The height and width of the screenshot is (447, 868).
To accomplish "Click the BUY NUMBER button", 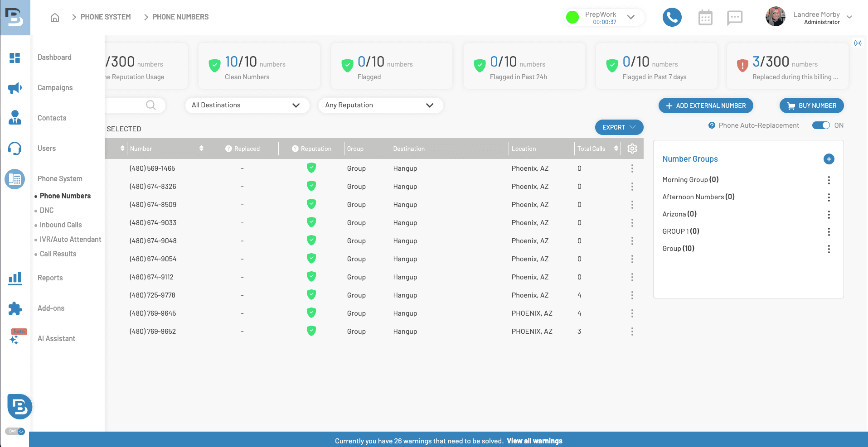I will [x=811, y=106].
